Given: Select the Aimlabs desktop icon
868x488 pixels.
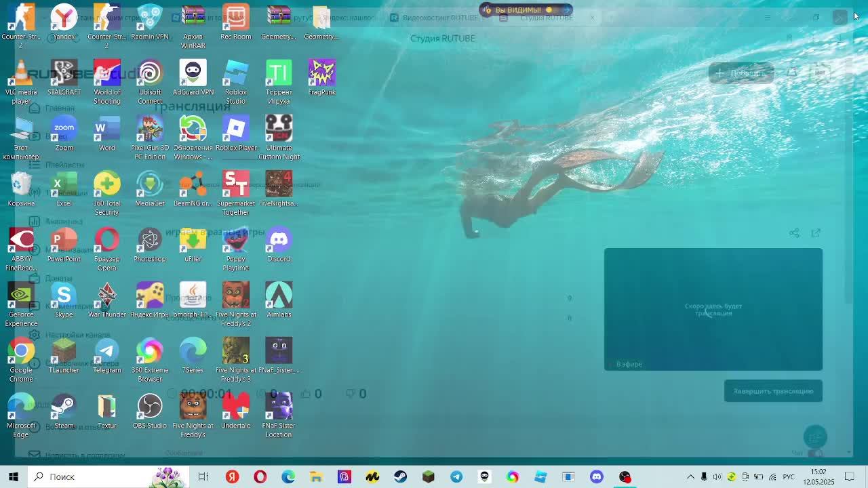Looking at the screenshot, I should [x=279, y=300].
